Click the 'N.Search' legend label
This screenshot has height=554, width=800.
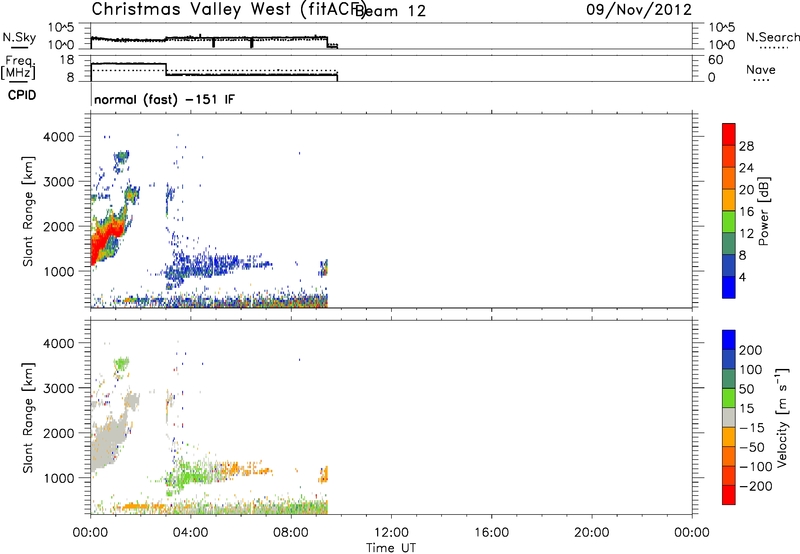(x=772, y=37)
